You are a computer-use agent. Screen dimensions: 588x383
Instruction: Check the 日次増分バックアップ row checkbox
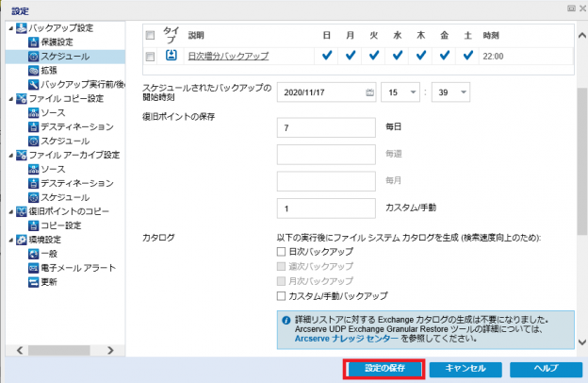(x=149, y=57)
